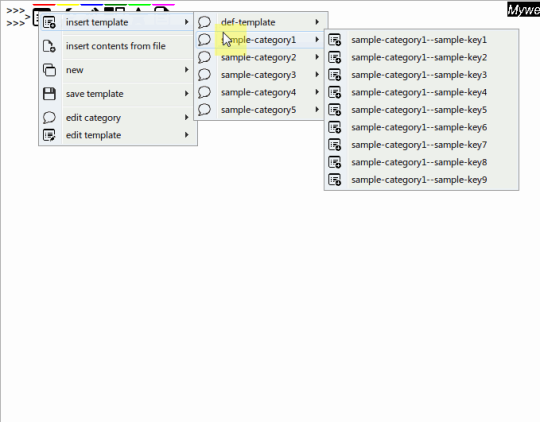Click template icon beside sample-key3
This screenshot has height=422, width=540.
pos(334,75)
